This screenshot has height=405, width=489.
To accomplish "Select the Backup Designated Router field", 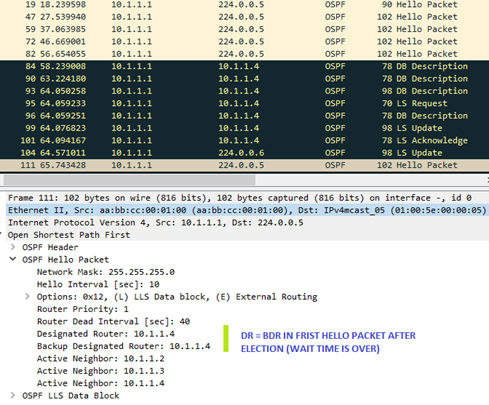I will point(123,346).
